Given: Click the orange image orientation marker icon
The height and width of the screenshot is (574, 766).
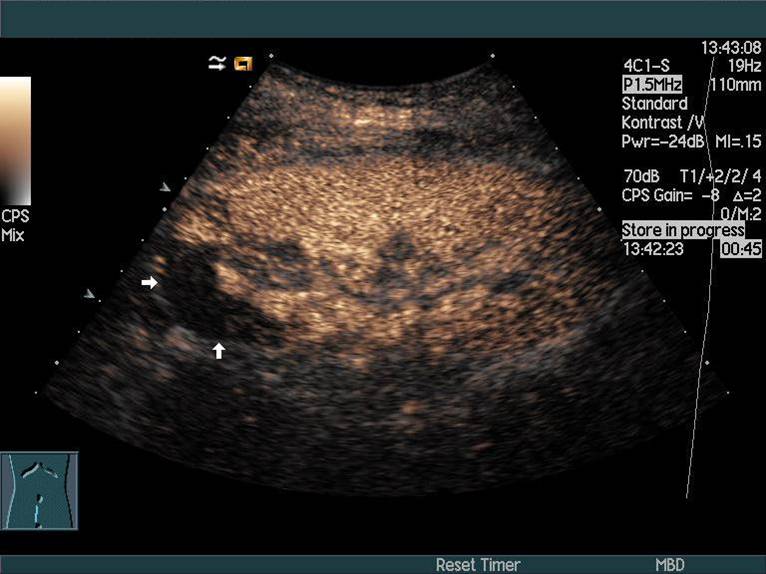Looking at the screenshot, I should point(243,64).
